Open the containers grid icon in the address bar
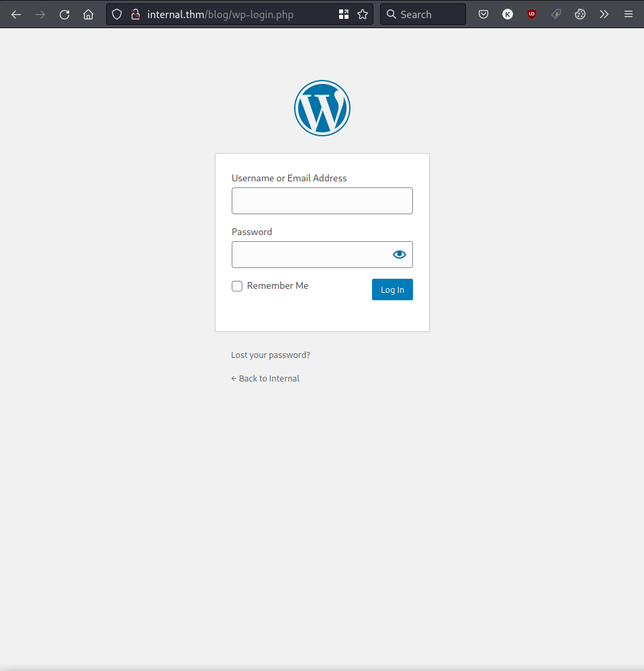 click(344, 15)
